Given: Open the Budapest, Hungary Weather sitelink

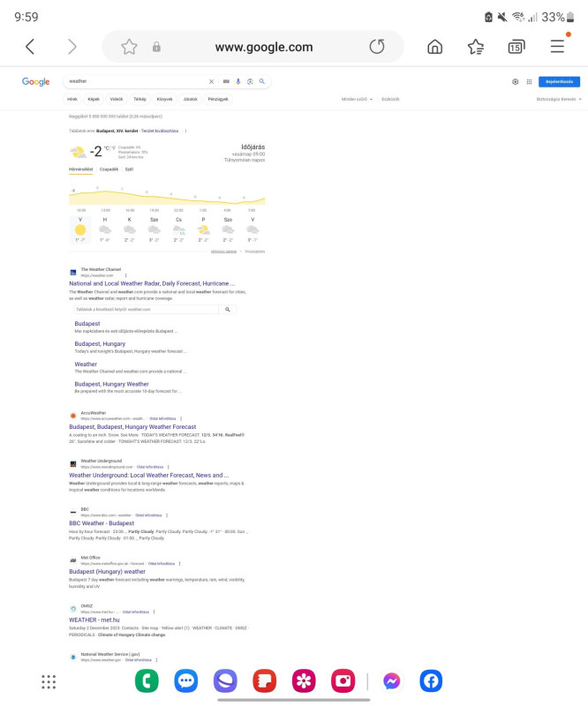Looking at the screenshot, I should (112, 384).
